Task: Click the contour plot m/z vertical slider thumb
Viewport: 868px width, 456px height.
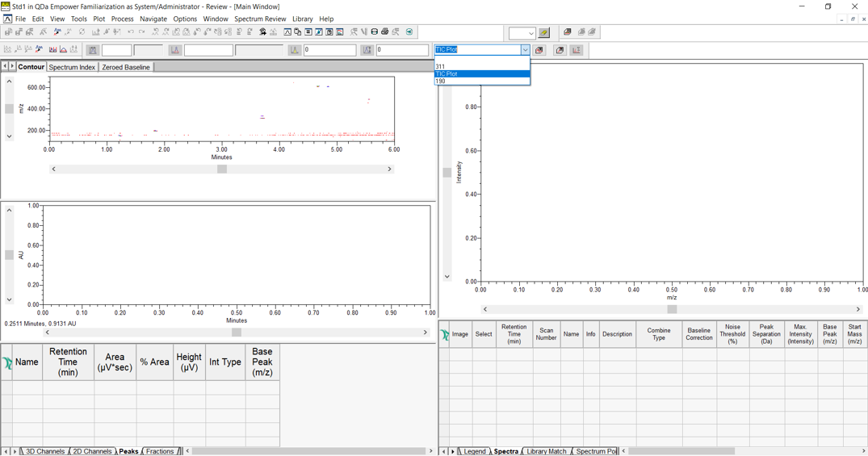Action: pos(10,108)
